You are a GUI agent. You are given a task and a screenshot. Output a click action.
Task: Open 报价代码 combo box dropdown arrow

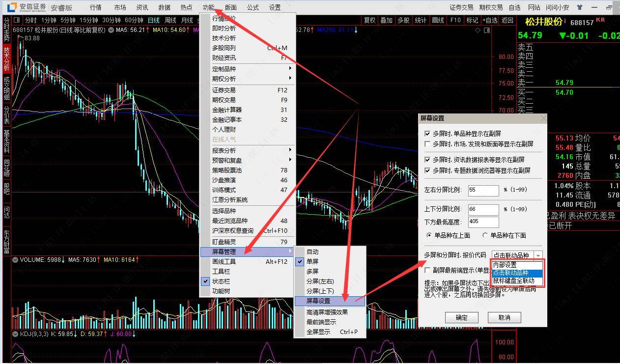tap(538, 255)
